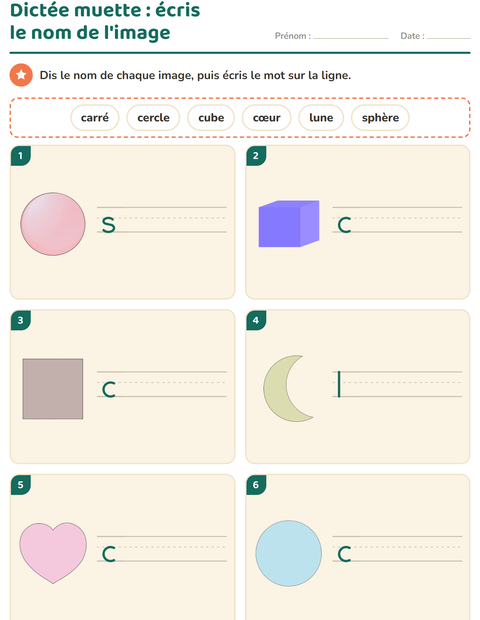Select the word chip "cube"
The image size is (480, 620).
point(211,117)
